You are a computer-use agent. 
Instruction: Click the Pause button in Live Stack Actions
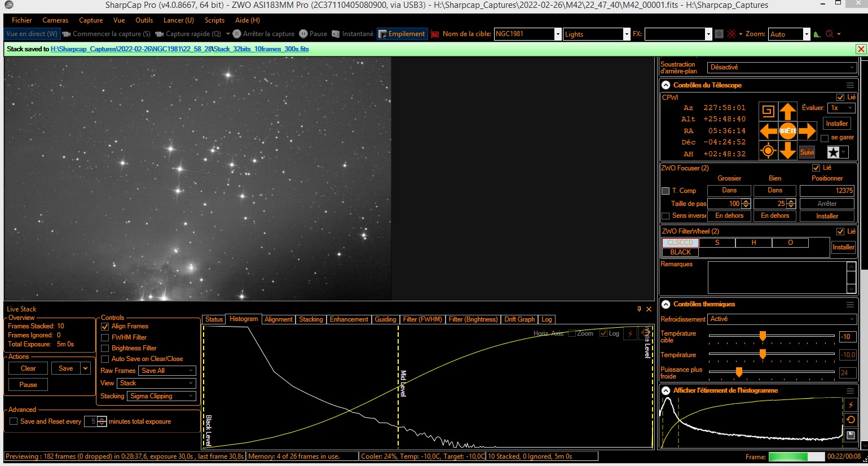[28, 385]
